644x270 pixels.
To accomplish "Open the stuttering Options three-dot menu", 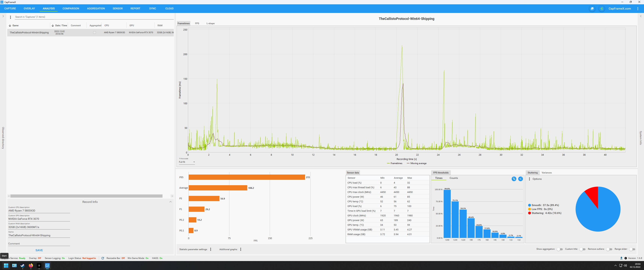I will coord(529,179).
